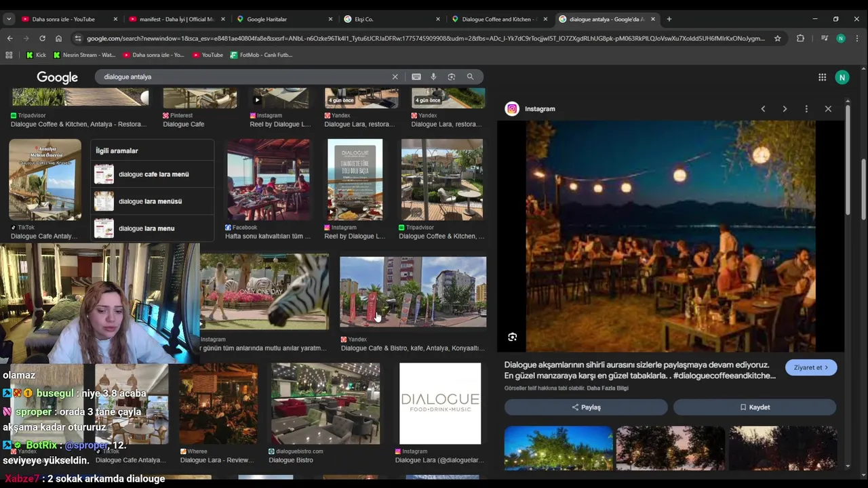Viewport: 868px width, 488px height.
Task: Click the Google logo
Action: 57,77
